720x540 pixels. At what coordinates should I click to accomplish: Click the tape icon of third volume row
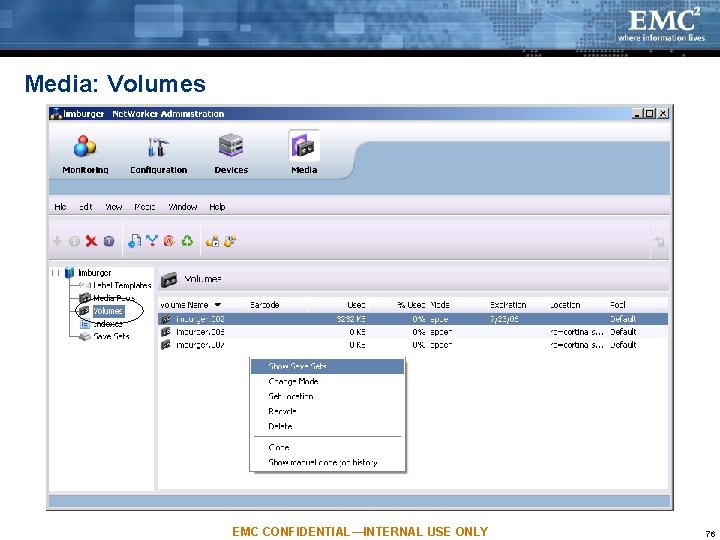pyautogui.click(x=166, y=345)
